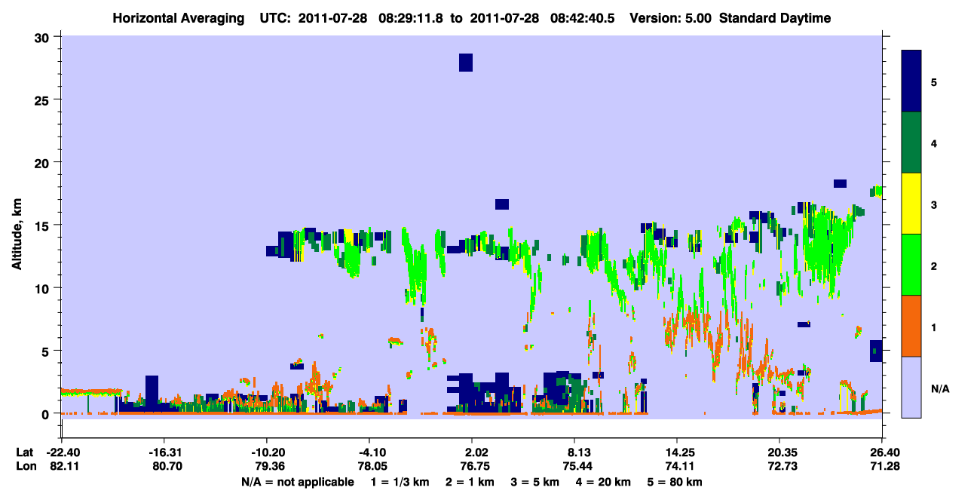Click the colorbar label 1
The height and width of the screenshot is (503, 980).
click(934, 327)
